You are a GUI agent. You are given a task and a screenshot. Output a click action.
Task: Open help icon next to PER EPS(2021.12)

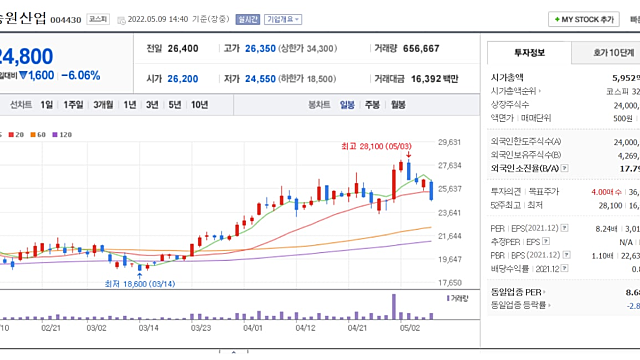(564, 228)
